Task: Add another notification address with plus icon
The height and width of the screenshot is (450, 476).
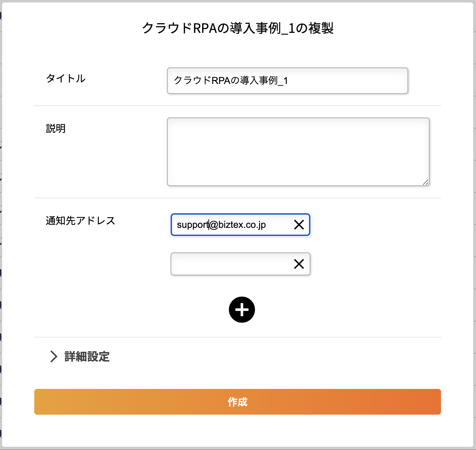Action: click(242, 310)
